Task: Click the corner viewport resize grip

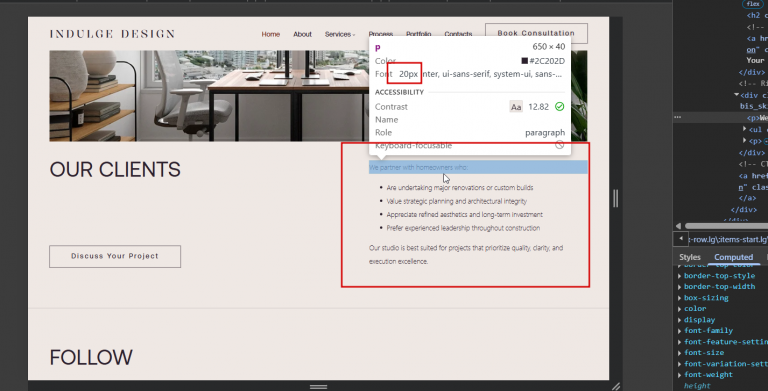Action: tap(616, 386)
